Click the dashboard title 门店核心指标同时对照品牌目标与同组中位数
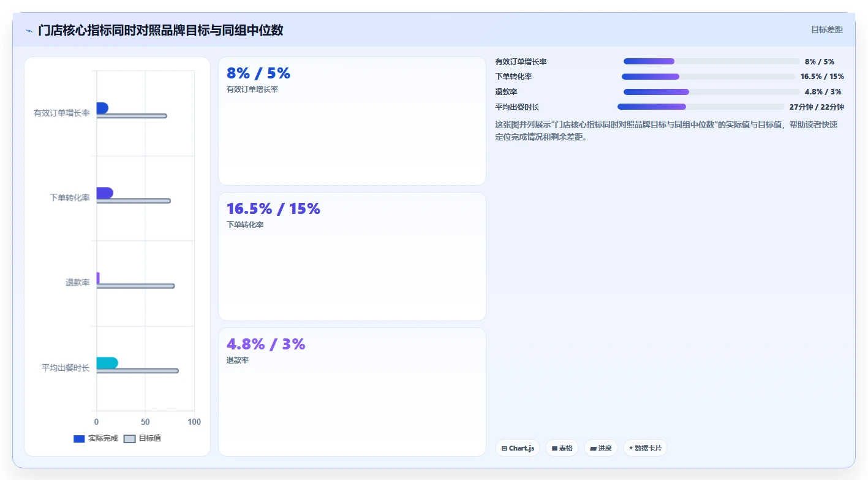This screenshot has width=868, height=480. pos(160,30)
